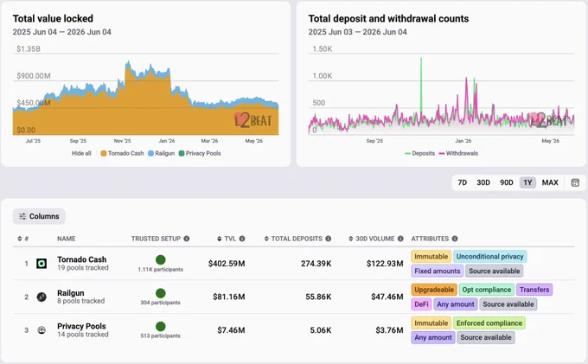Image resolution: width=588 pixels, height=364 pixels.
Task: Open the Privacy Pools project link
Action: 81,326
